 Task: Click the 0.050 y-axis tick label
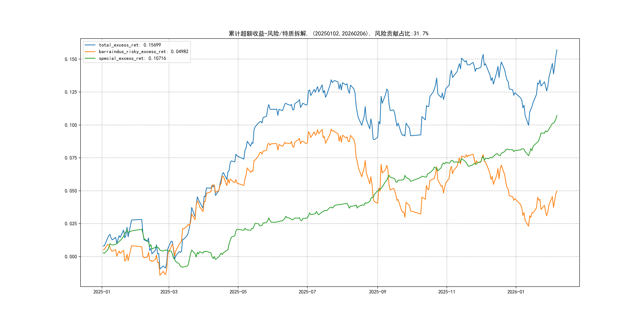(71, 191)
